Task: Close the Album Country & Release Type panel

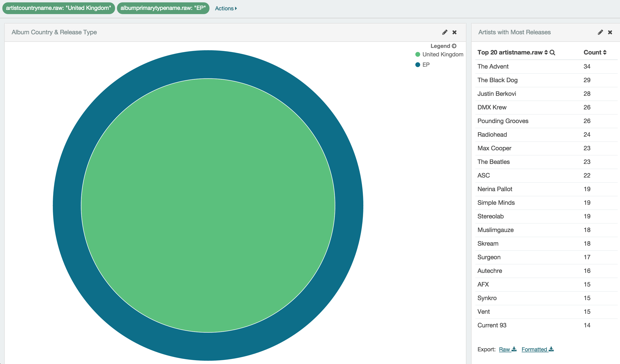Action: 454,32
